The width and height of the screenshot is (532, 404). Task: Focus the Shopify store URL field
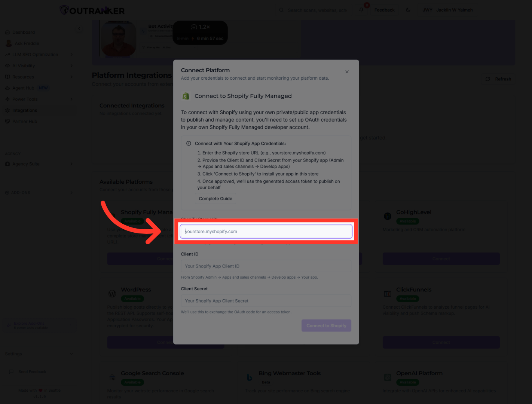[x=266, y=232]
